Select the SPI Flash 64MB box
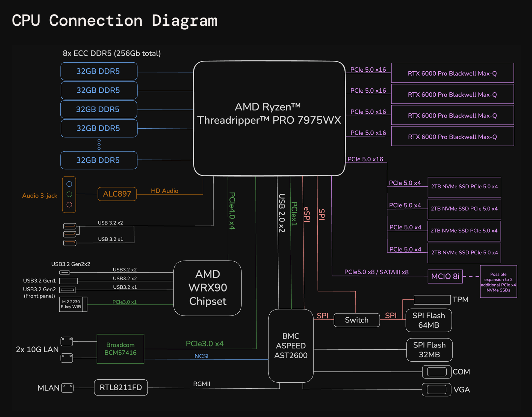532x417 pixels. click(x=429, y=320)
